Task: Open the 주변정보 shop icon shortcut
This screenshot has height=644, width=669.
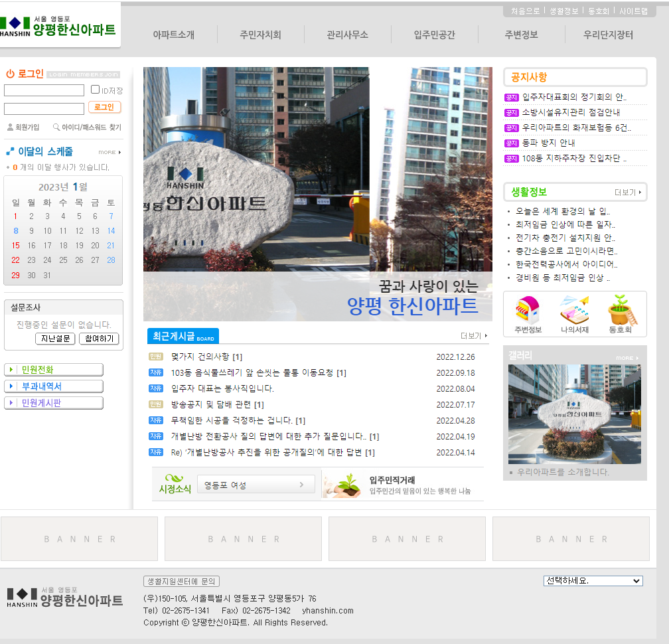Action: pos(528,315)
